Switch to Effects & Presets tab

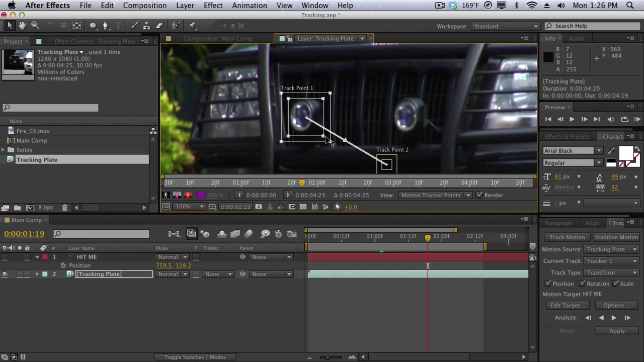(567, 137)
